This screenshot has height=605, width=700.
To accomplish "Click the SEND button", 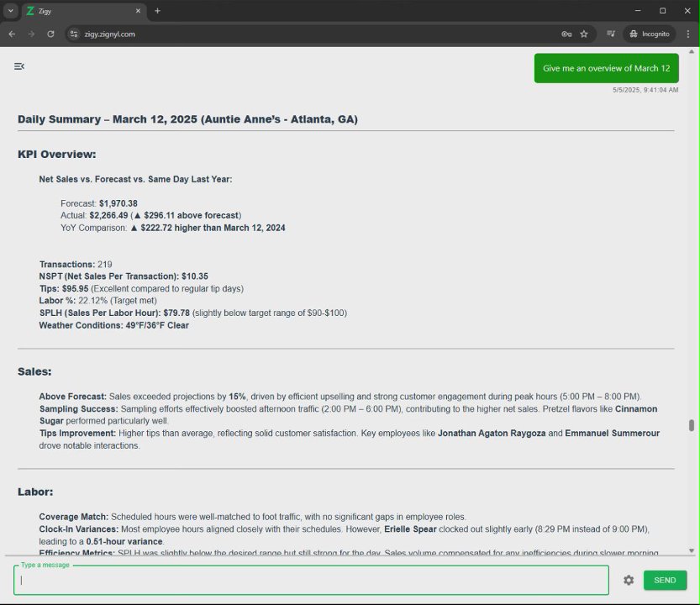I will (x=665, y=580).
